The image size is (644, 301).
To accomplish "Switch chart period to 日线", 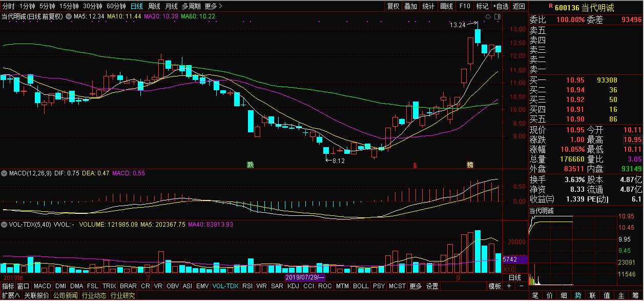I will [x=136, y=6].
